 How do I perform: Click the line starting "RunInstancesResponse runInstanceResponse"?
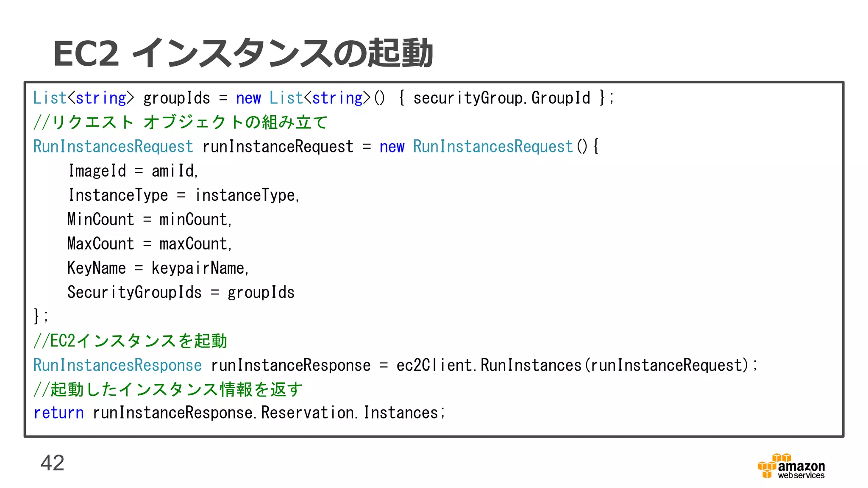tap(395, 365)
